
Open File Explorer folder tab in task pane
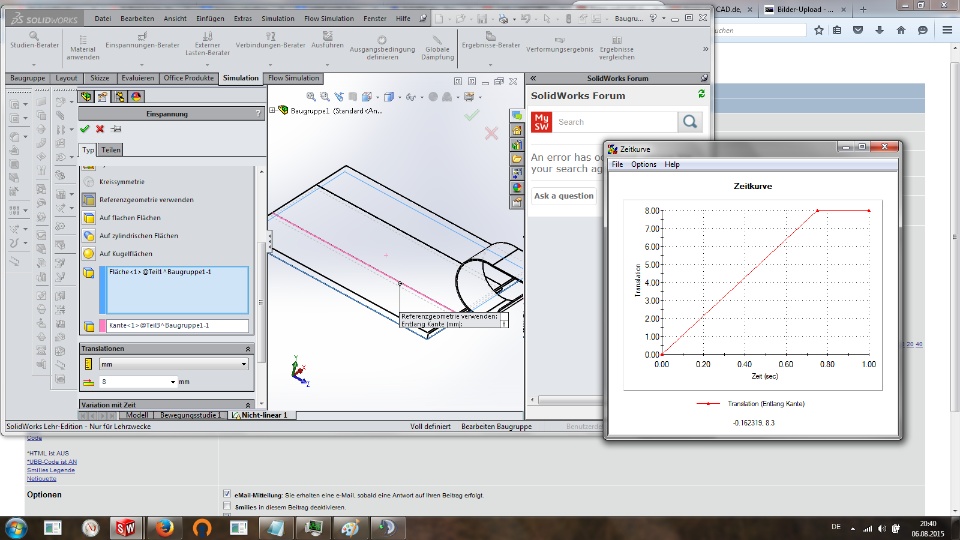pyautogui.click(x=517, y=159)
